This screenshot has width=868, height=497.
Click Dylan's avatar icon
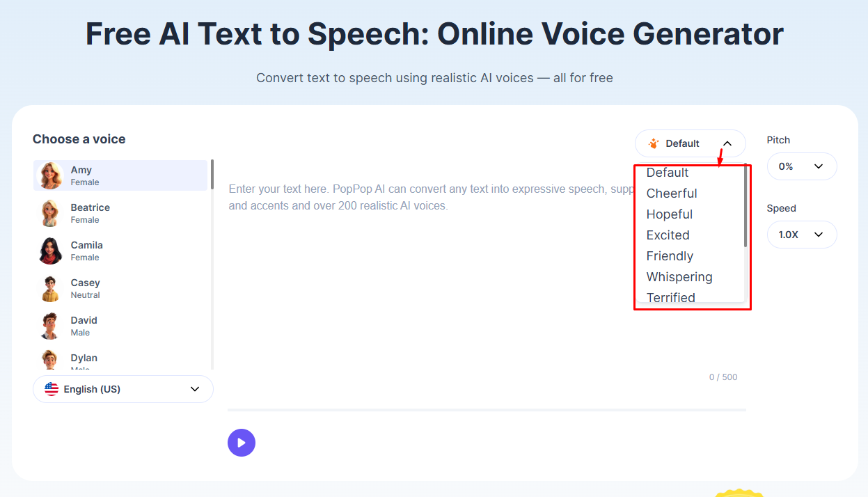point(50,360)
